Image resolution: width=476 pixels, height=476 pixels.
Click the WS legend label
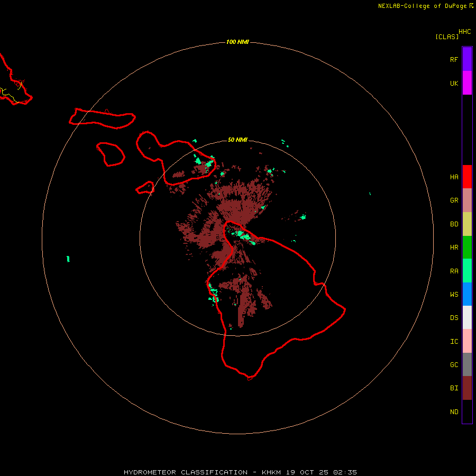(454, 295)
